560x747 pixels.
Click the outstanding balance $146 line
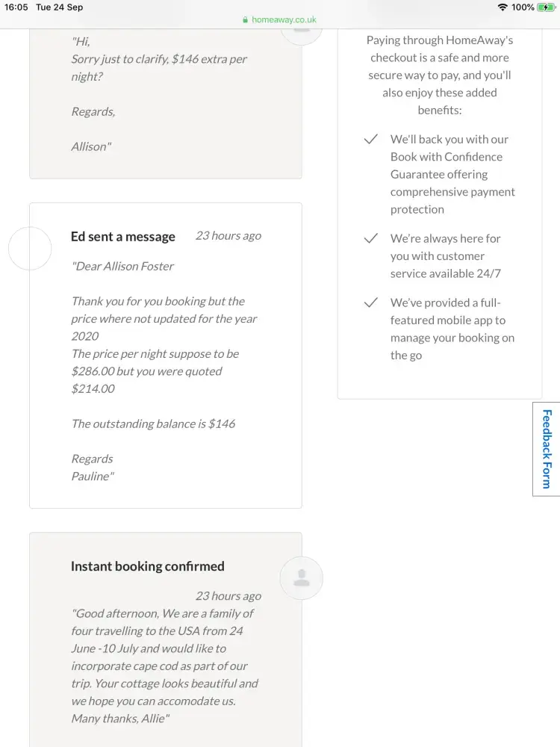153,424
